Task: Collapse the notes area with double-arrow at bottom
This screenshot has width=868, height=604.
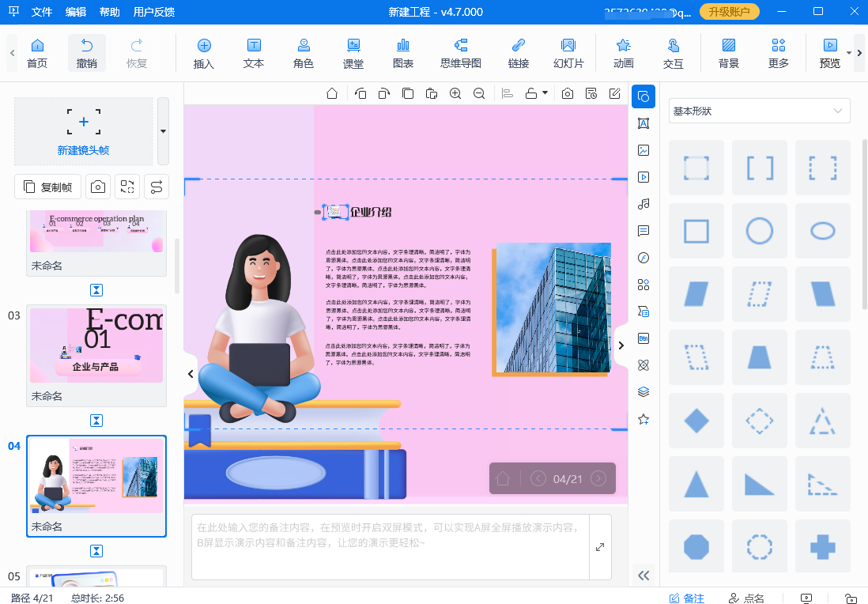Action: pos(643,576)
